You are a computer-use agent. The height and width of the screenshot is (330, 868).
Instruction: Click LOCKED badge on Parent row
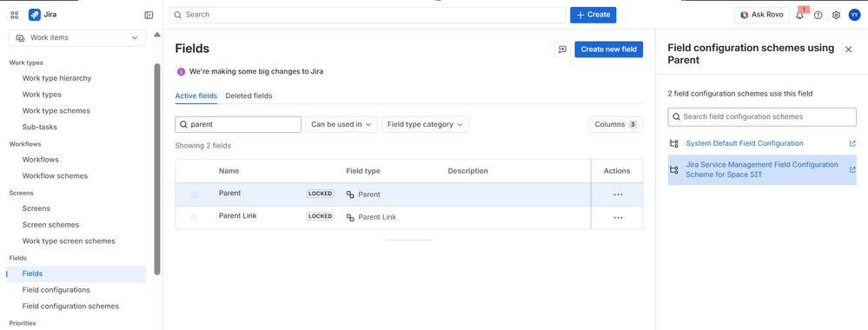point(321,194)
